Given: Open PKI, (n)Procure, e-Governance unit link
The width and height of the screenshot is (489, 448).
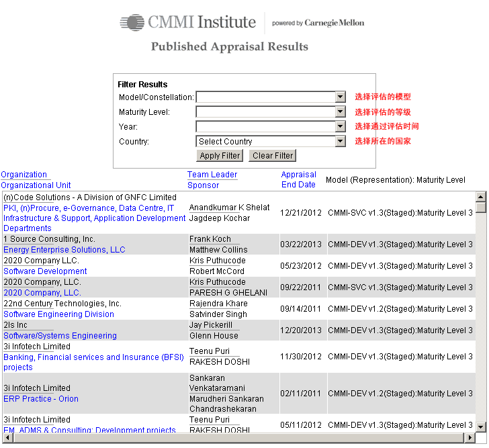Looking at the screenshot, I should pos(94,218).
